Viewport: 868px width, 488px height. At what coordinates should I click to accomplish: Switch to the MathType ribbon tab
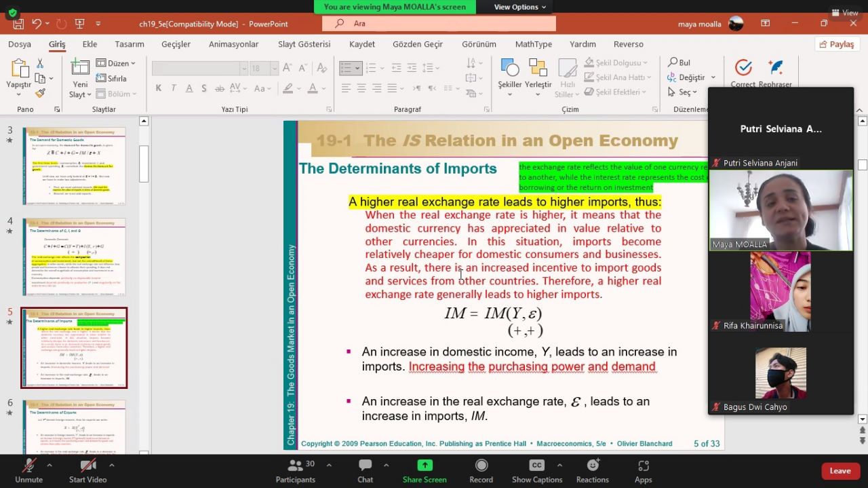pos(534,44)
